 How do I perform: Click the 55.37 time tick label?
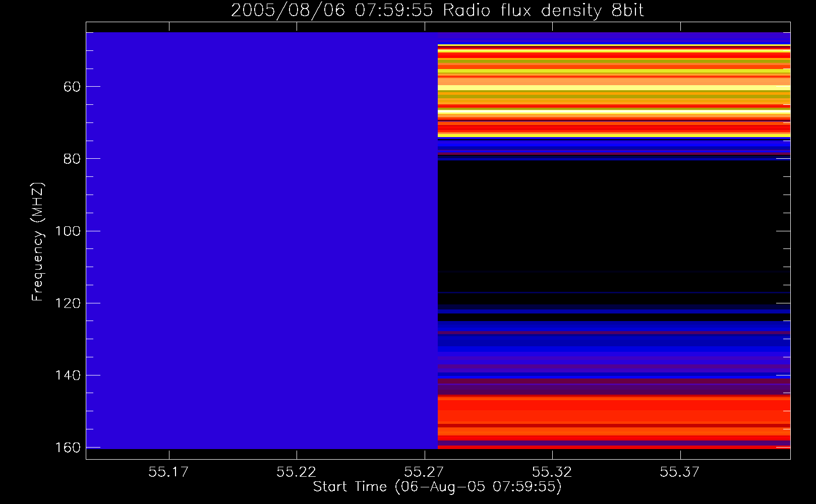(680, 472)
